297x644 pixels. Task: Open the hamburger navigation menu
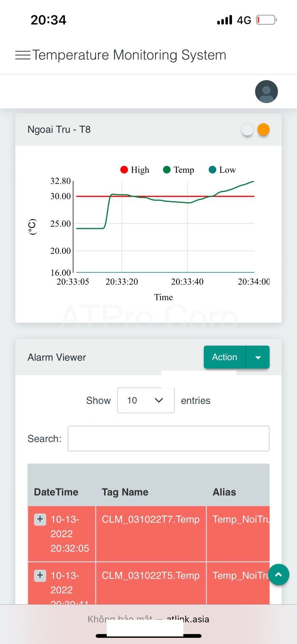tap(23, 55)
